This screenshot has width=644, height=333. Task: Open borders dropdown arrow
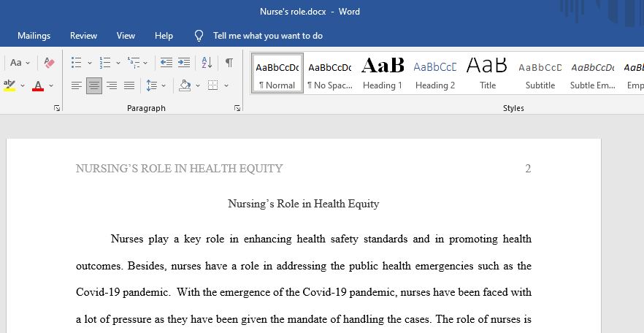(226, 86)
